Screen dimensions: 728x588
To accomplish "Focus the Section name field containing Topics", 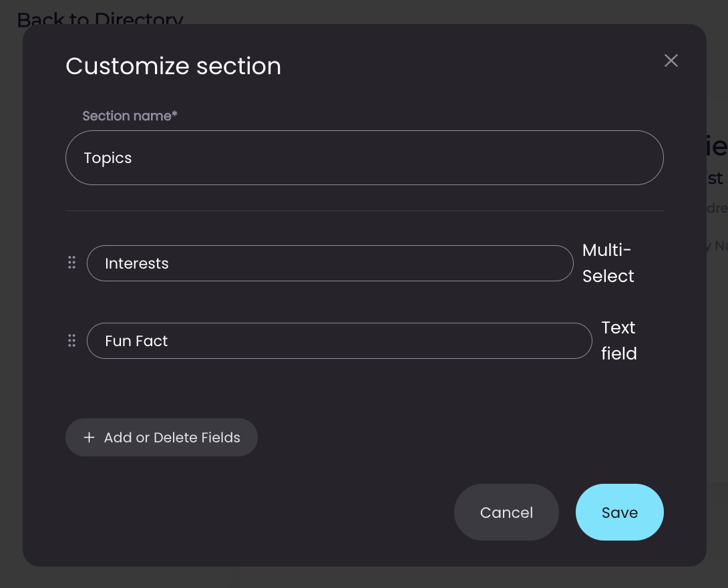I will point(365,158).
